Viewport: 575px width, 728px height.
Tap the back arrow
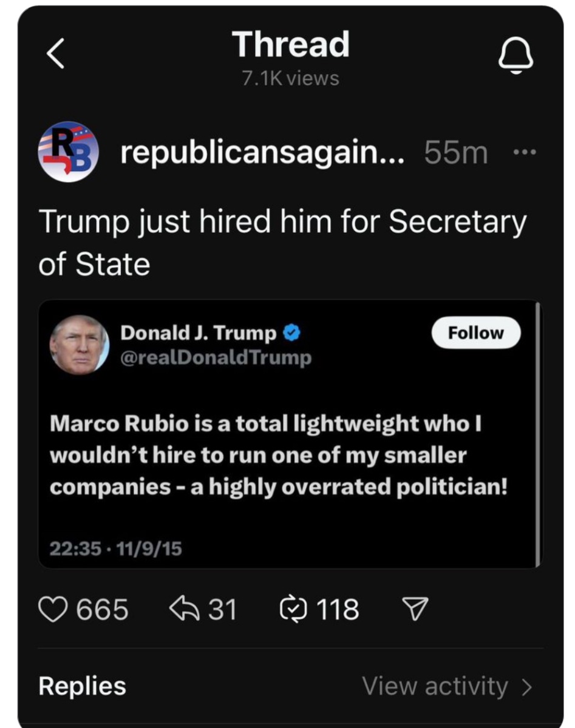tap(56, 56)
